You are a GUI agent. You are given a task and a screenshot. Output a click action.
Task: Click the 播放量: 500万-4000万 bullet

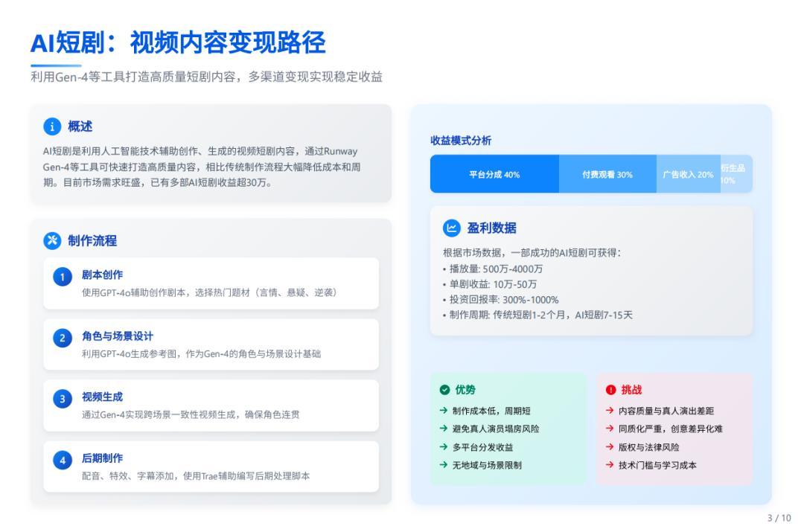(x=493, y=269)
